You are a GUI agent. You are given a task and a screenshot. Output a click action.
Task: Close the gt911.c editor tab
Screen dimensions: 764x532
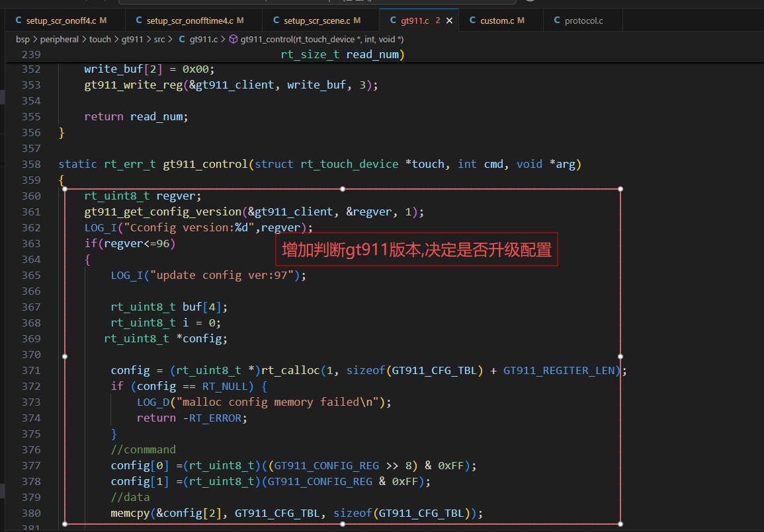pyautogui.click(x=449, y=20)
